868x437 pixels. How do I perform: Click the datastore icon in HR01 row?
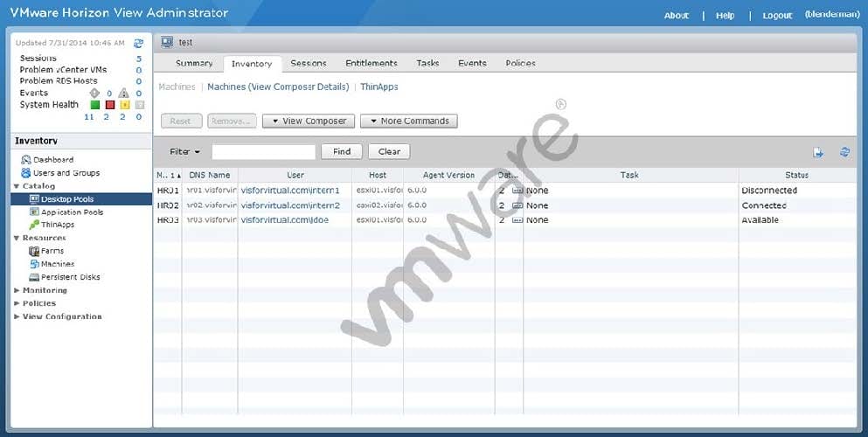(x=517, y=191)
